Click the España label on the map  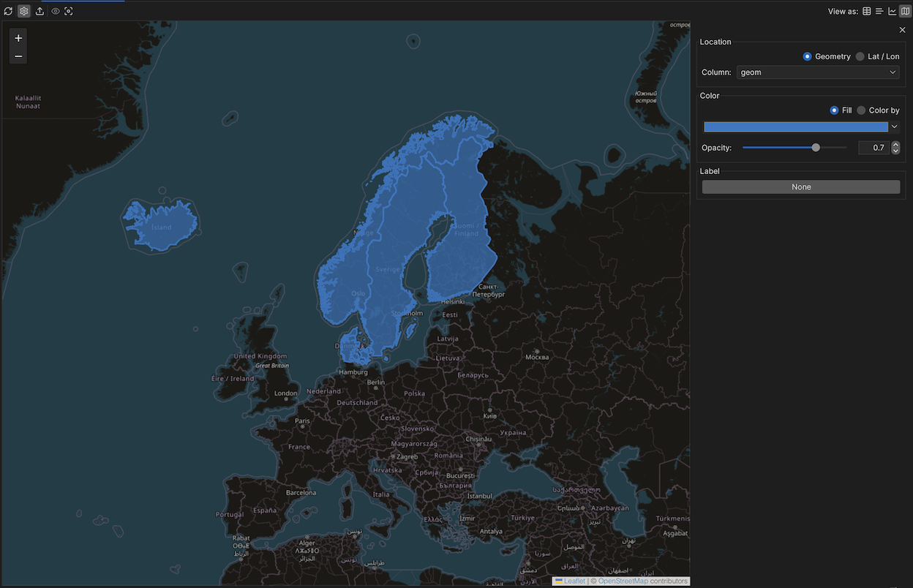[x=265, y=510]
